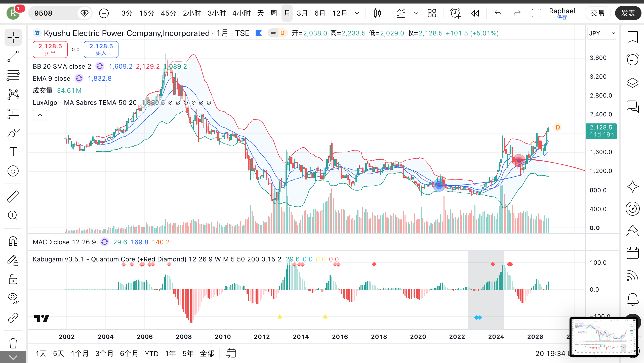The height and width of the screenshot is (363, 644).
Task: Click the 交易 trade button
Action: [597, 13]
